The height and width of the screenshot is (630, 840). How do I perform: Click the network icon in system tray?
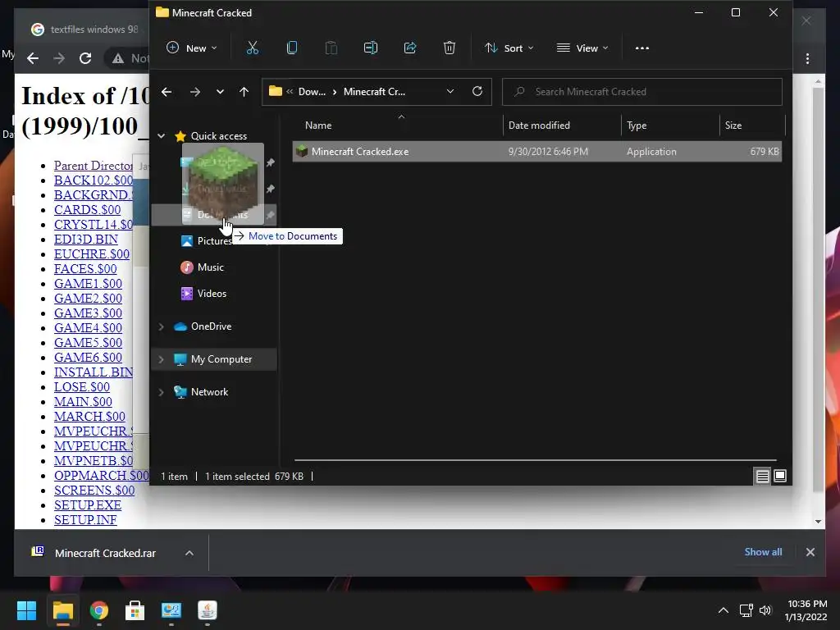click(746, 610)
